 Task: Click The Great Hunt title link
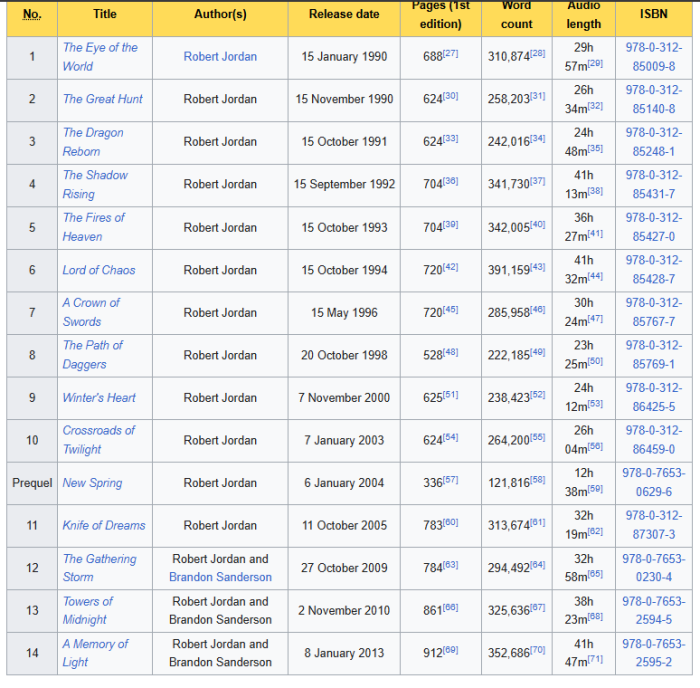pos(102,99)
